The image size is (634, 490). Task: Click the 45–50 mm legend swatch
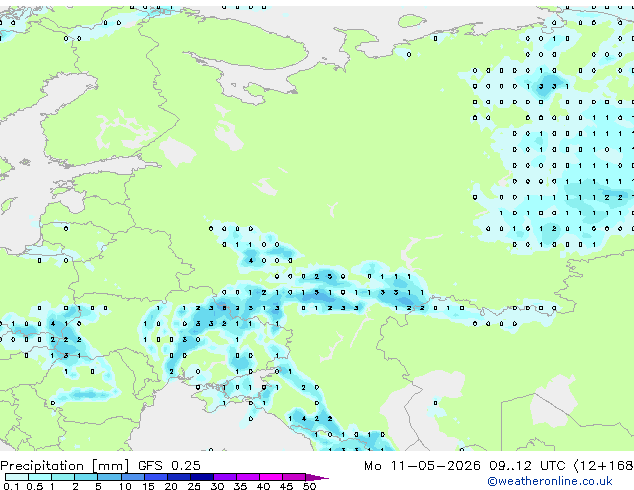pos(294,477)
